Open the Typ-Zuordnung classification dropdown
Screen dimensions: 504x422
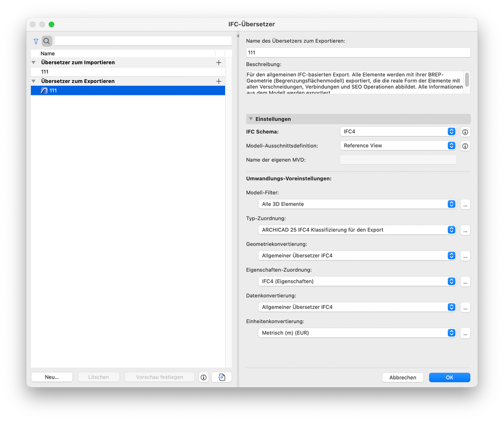coord(357,230)
